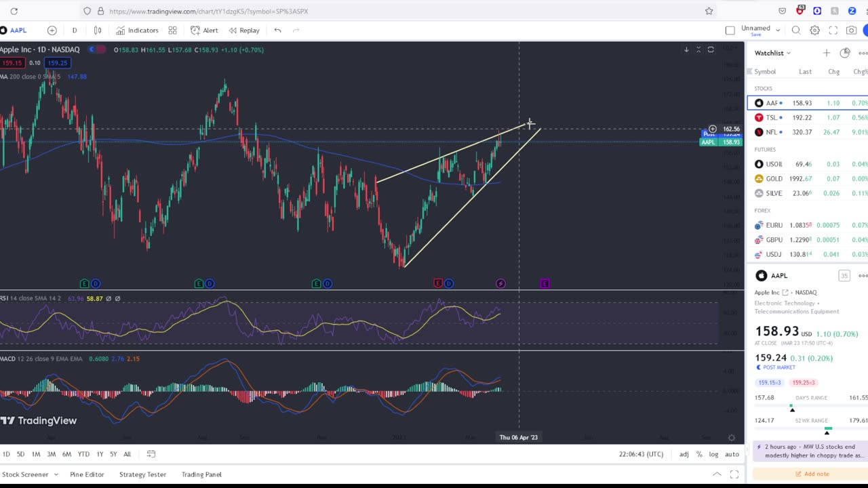The height and width of the screenshot is (488, 868).
Task: Open the Apple Inc external link icon
Action: pos(785,292)
